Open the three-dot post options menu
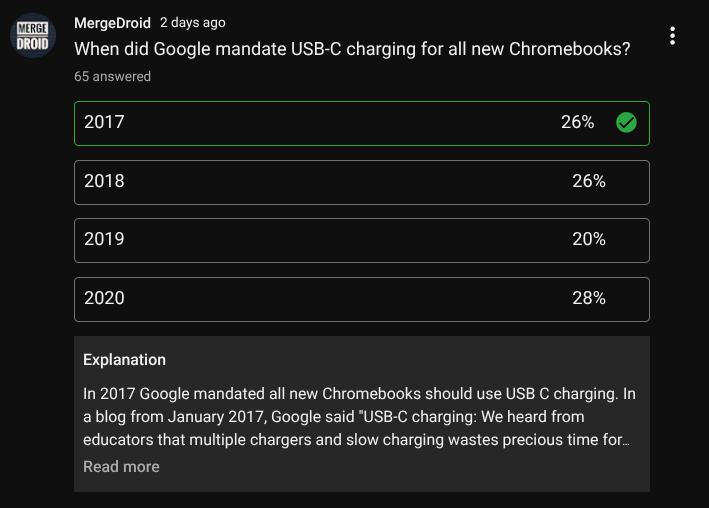 672,36
